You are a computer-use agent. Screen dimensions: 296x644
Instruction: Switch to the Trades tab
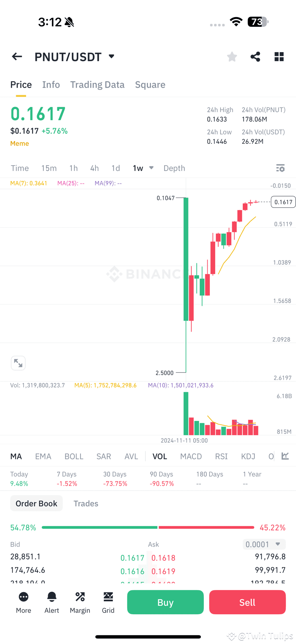pos(86,503)
